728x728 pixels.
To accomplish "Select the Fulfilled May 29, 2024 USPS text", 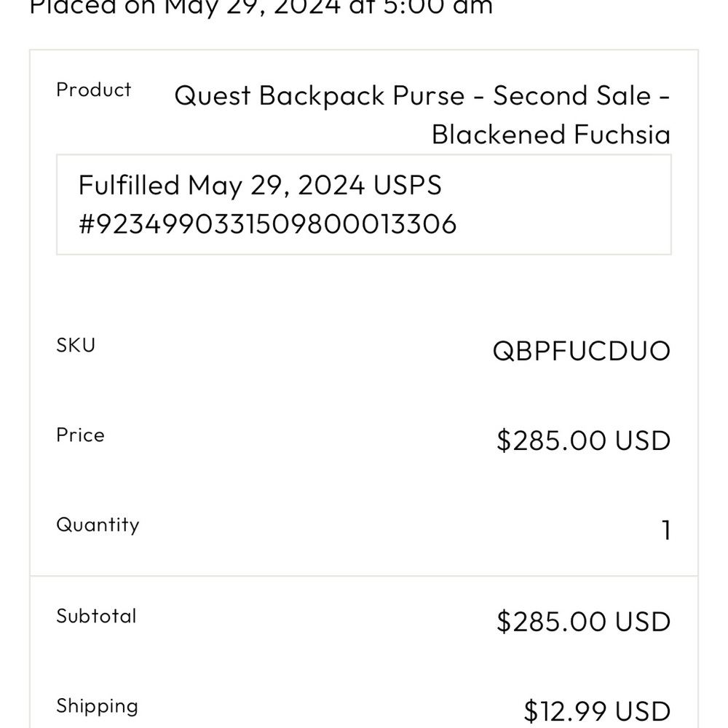I will [x=260, y=185].
